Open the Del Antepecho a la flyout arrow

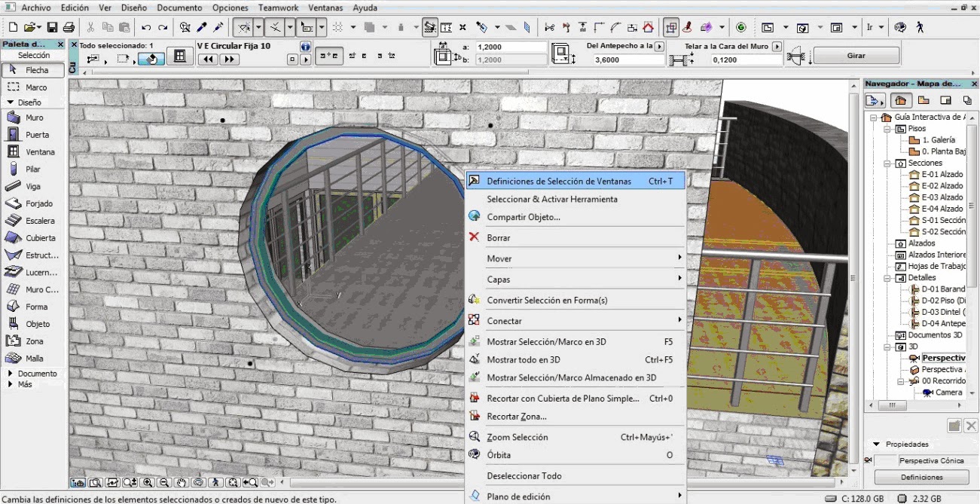[x=659, y=46]
